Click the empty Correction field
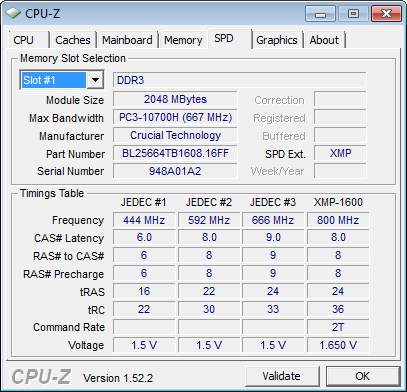407x392 pixels. pyautogui.click(x=340, y=99)
